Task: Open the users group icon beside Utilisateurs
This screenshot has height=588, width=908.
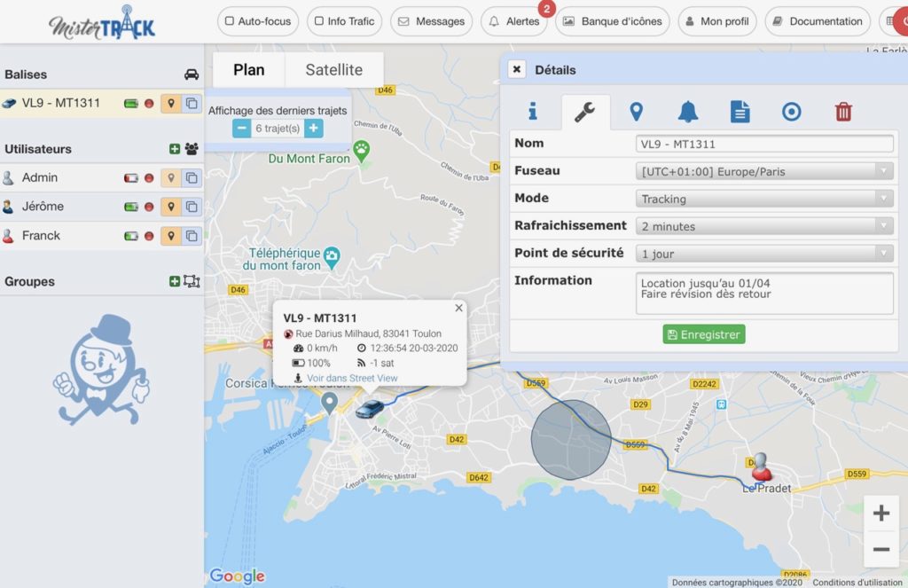Action: coord(192,149)
